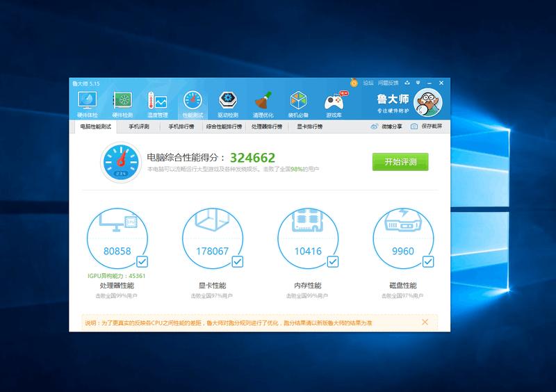Uncheck the 处理器性能 test checkbox
This screenshot has width=556, height=392.
142,262
